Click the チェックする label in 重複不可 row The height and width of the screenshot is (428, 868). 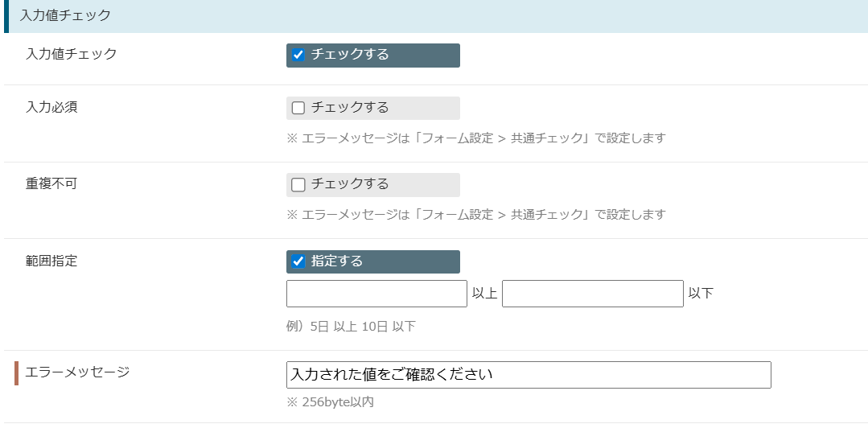point(350,183)
